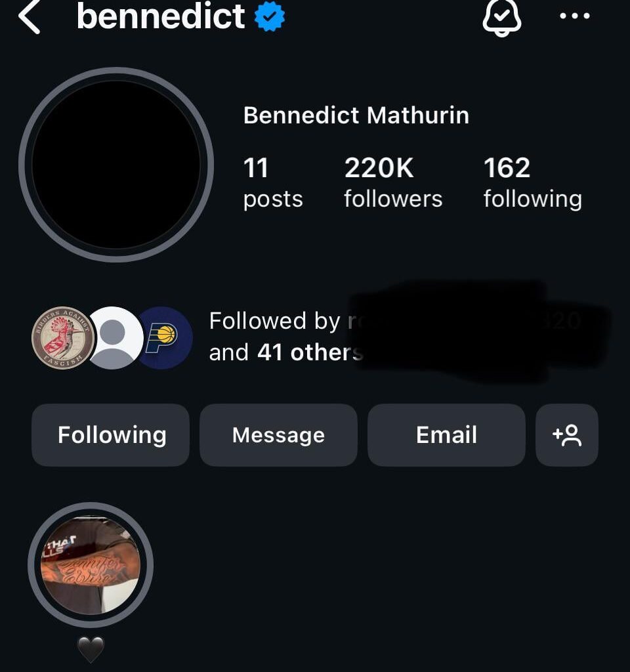Open the 162 following list
The height and width of the screenshot is (672, 630).
532,182
